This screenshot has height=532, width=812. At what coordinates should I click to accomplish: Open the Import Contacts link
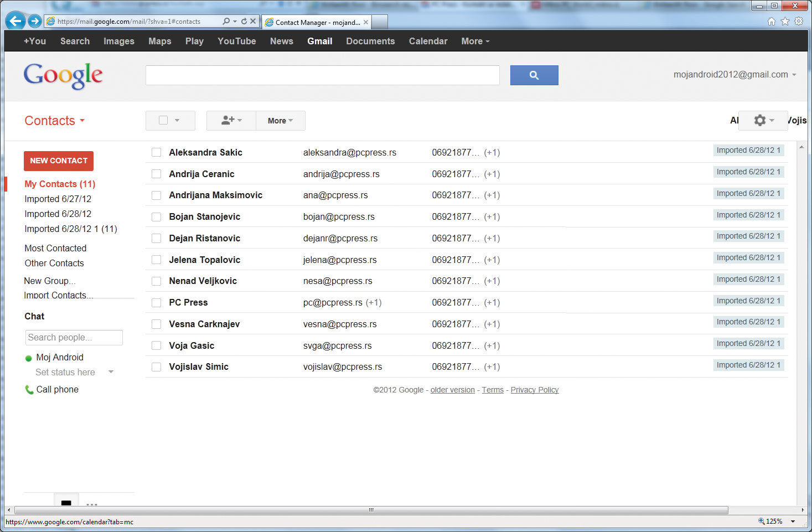58,296
